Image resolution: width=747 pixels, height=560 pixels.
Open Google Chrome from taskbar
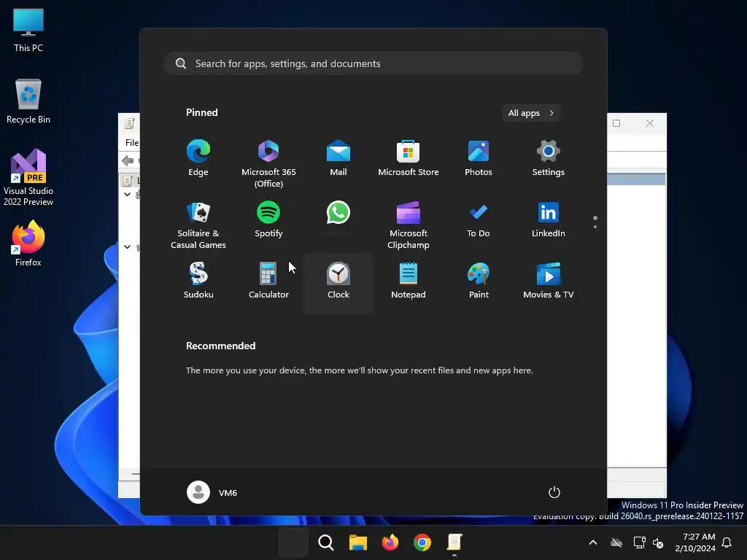(422, 542)
